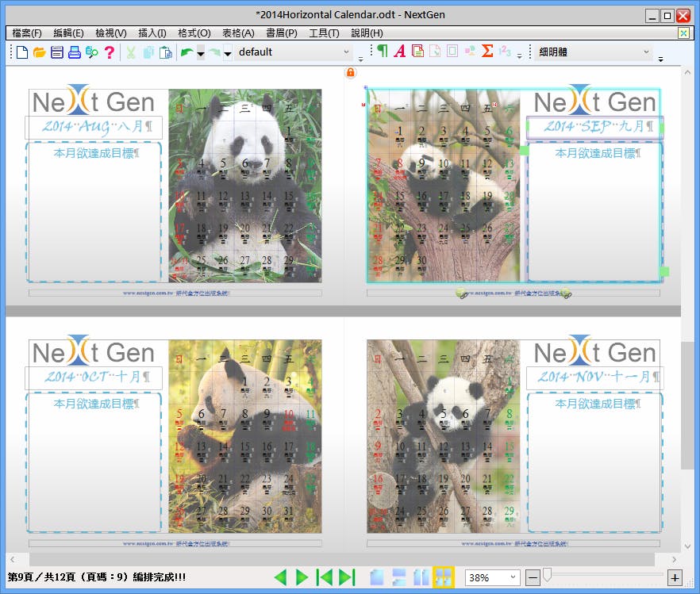
Task: Save the current document
Action: click(56, 51)
